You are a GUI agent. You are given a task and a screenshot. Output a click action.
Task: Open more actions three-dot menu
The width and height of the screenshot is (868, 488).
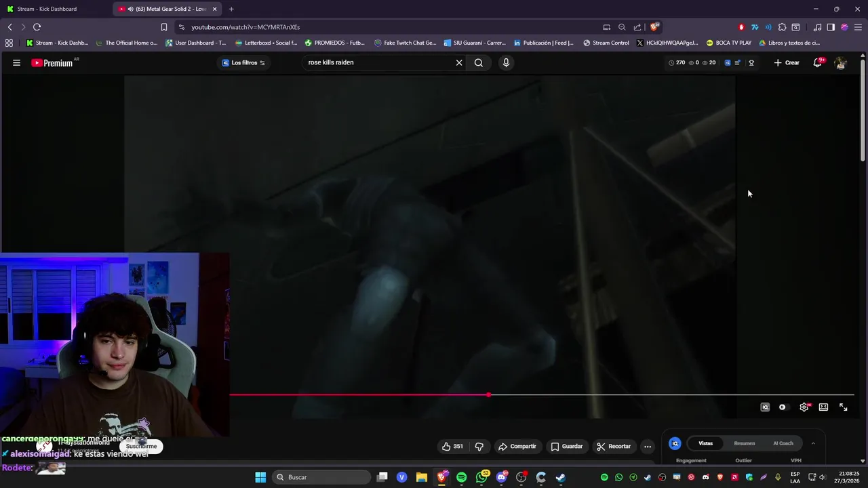[x=648, y=446]
